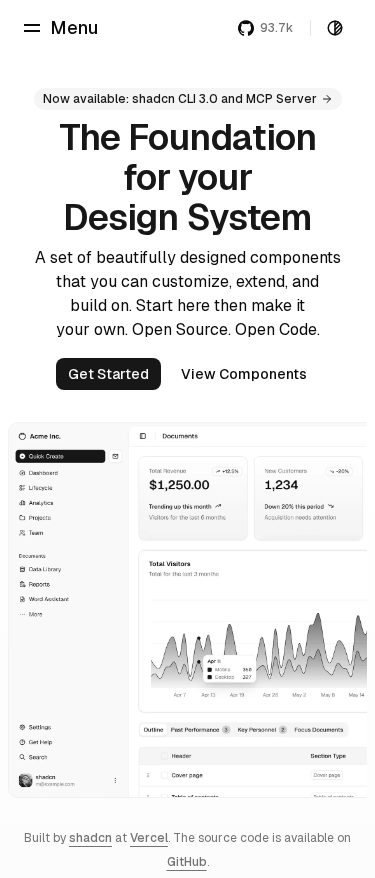The height and width of the screenshot is (878, 375).
Task: Open the Cover page section type dropdown
Action: [327, 776]
